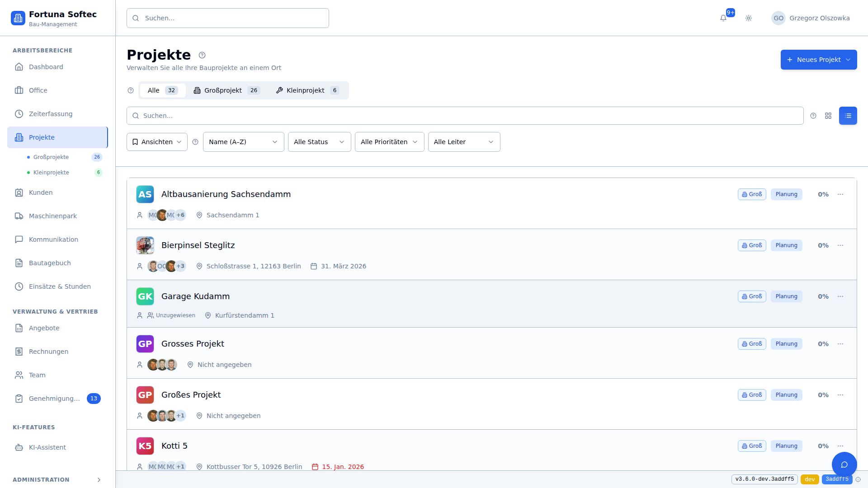
Task: Open the Ansichten dropdown
Action: click(157, 142)
